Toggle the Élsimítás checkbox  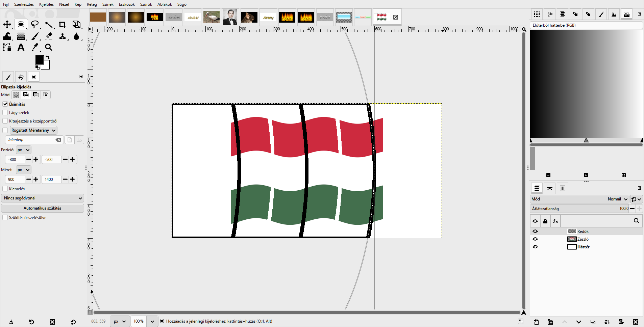[5, 104]
